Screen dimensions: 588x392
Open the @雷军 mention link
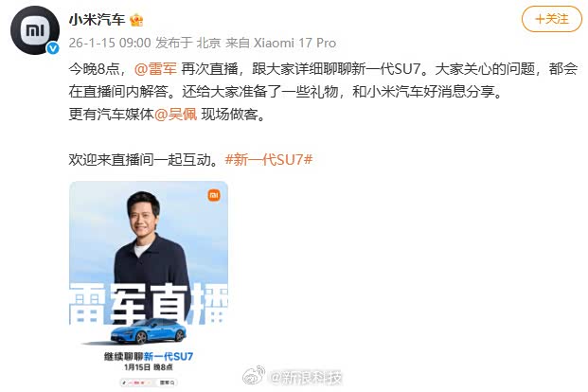coord(155,69)
